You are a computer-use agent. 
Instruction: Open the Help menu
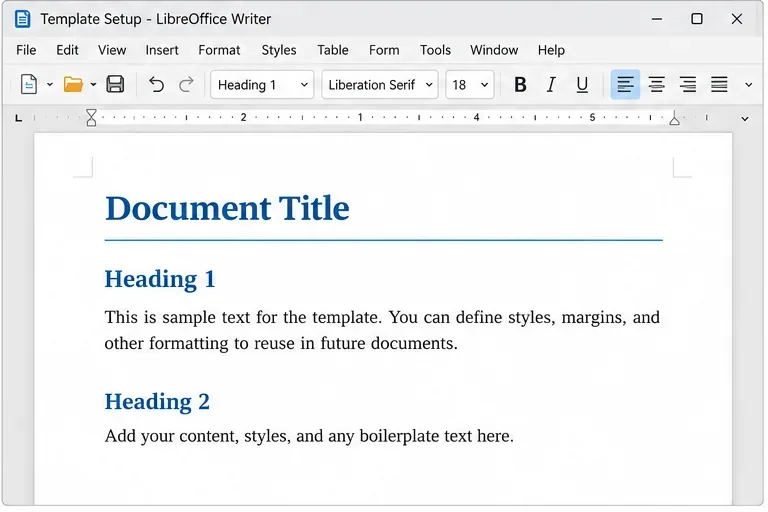tap(551, 50)
